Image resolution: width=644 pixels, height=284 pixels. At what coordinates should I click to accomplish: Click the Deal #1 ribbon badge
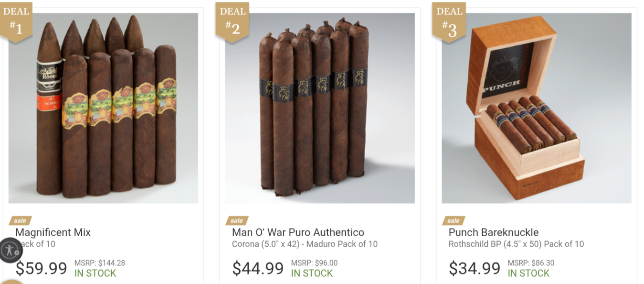point(16,22)
